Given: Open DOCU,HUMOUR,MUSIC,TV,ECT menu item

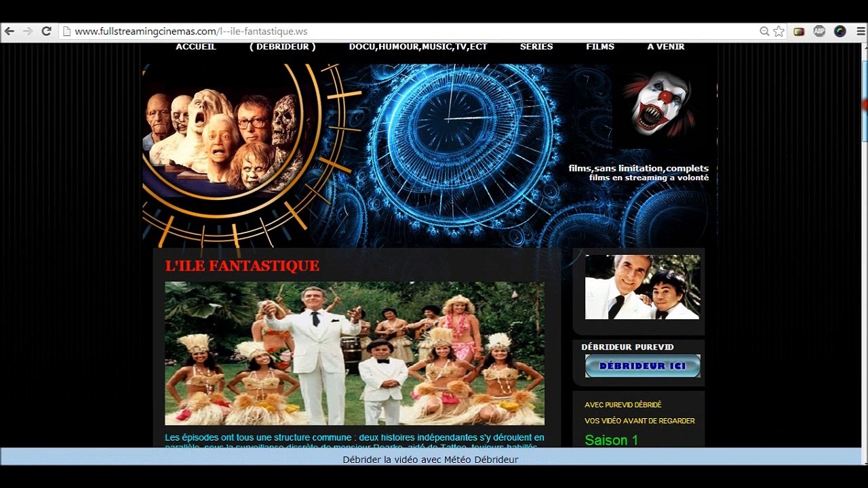Looking at the screenshot, I should pyautogui.click(x=418, y=47).
